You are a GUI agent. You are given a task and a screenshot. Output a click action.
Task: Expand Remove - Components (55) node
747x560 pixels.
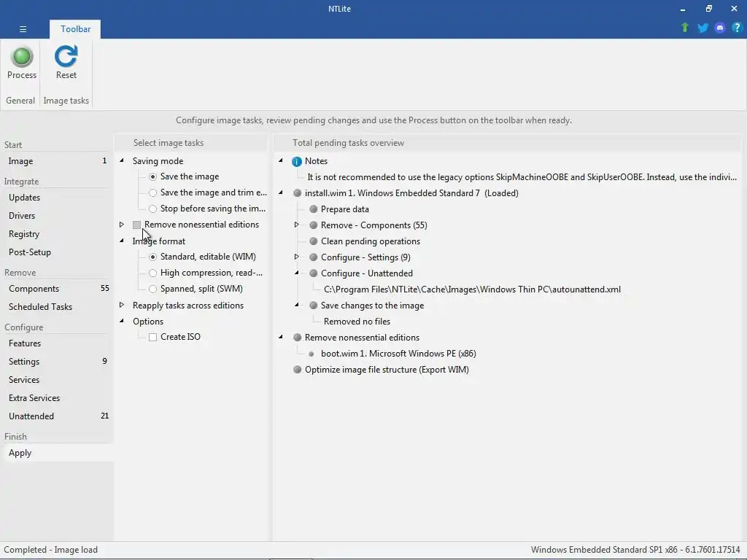point(296,225)
